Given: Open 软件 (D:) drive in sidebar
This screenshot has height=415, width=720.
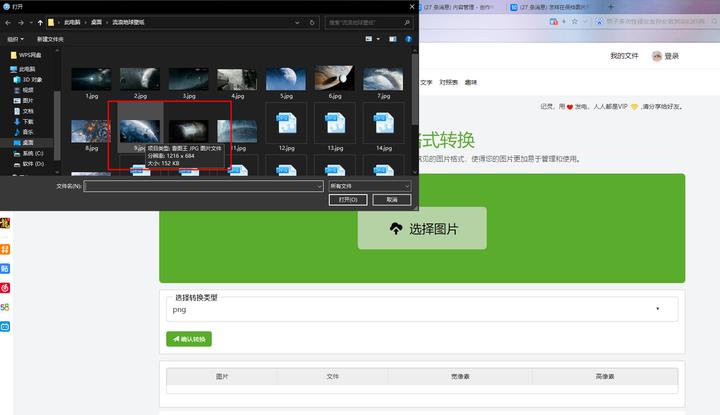Looking at the screenshot, I should [28, 164].
